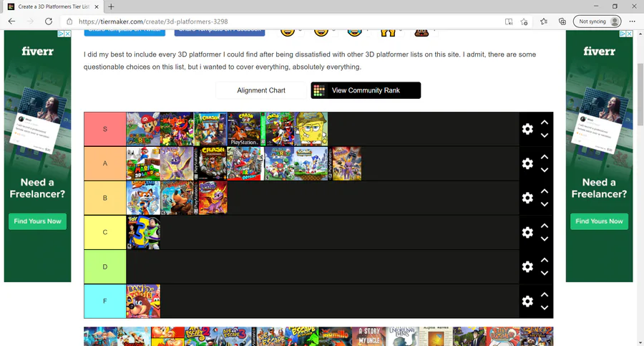Open settings gear for A tier row
Viewport: 644px width, 346px height.
[527, 163]
